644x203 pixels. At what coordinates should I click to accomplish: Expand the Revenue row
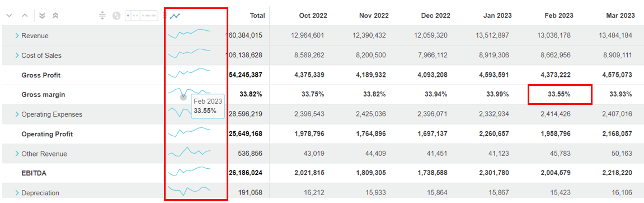coord(17,36)
